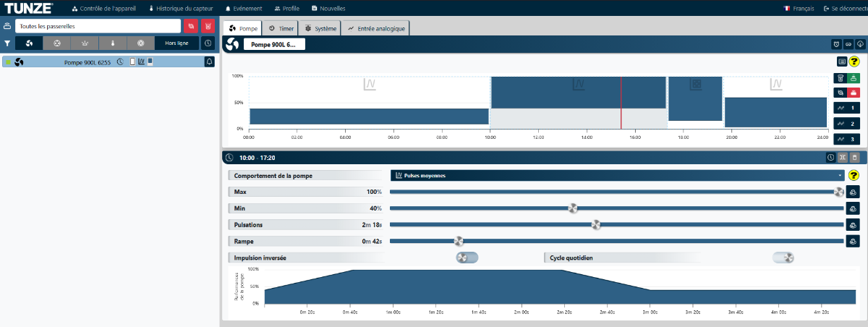Image resolution: width=868 pixels, height=327 pixels.
Task: Click the cloud download icon in pump header
Action: pos(860,45)
